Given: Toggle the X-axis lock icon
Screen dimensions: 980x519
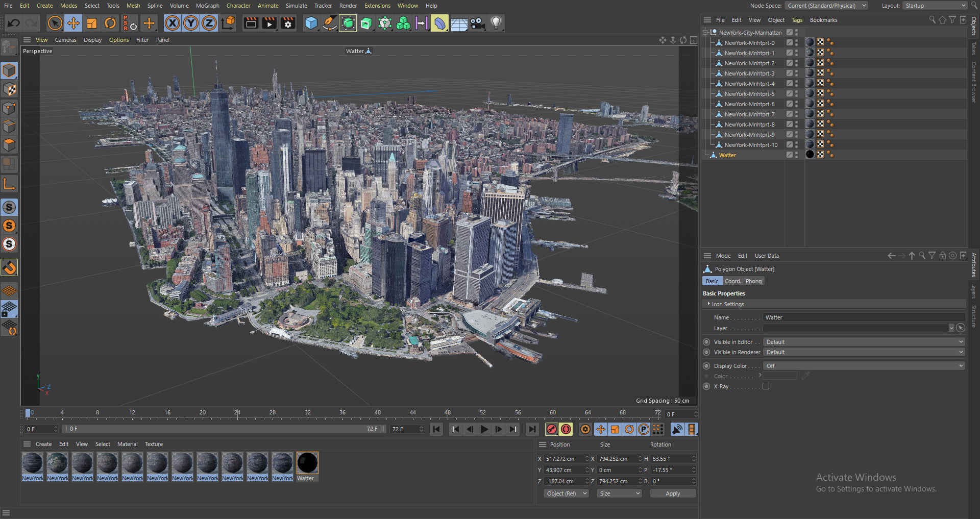Looking at the screenshot, I should pos(173,23).
